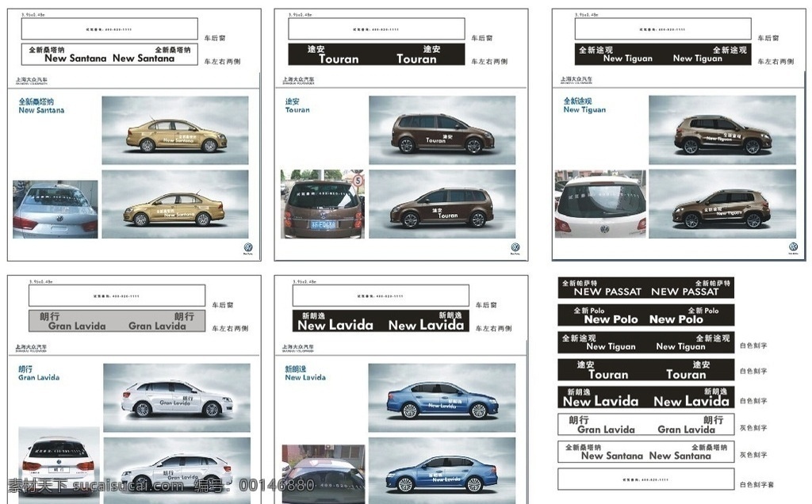Screen dimensions: 812x504
Task: Click the Volkswagen logo on the Santana sheet
Action: pyautogui.click(x=248, y=248)
